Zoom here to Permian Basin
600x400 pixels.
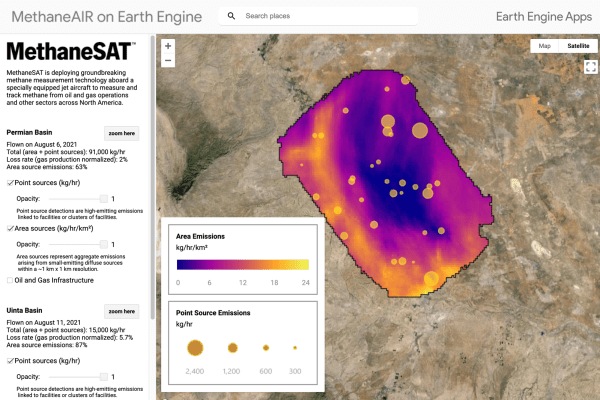click(x=122, y=133)
